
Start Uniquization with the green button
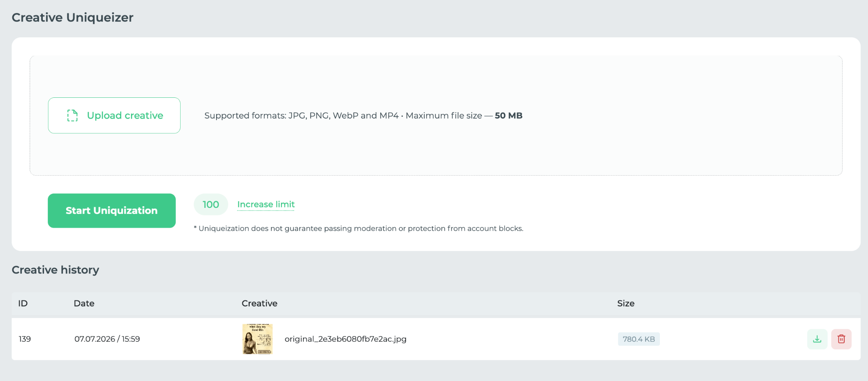(x=112, y=211)
